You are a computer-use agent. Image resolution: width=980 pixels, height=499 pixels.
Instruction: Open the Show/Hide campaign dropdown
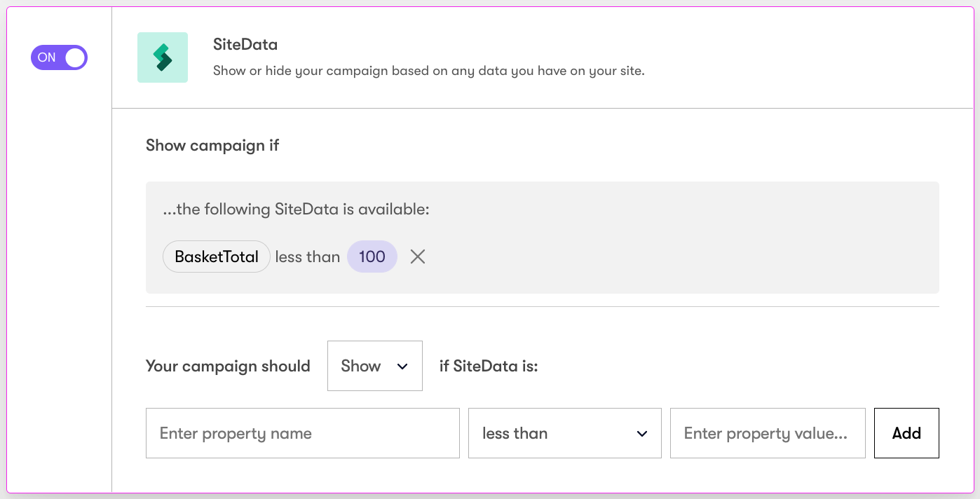coord(375,366)
